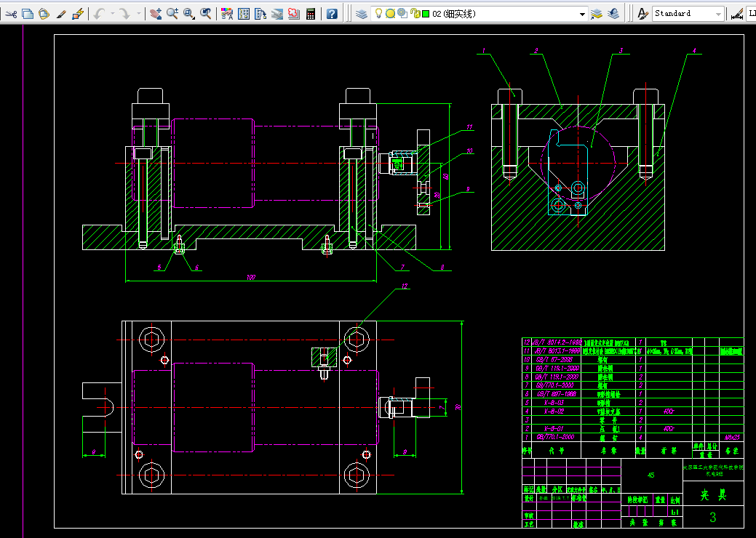Open the Help question mark icon
This screenshot has width=756, height=538.
point(332,14)
